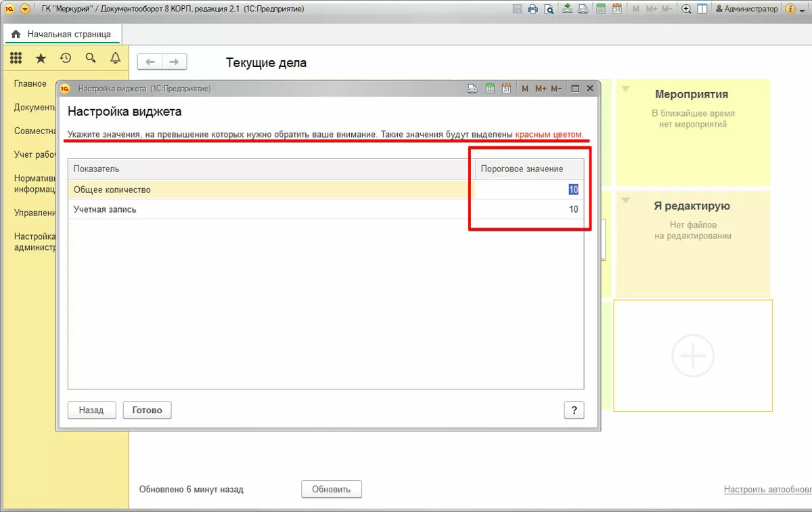
Task: Go back with the left arrow button
Action: [150, 62]
